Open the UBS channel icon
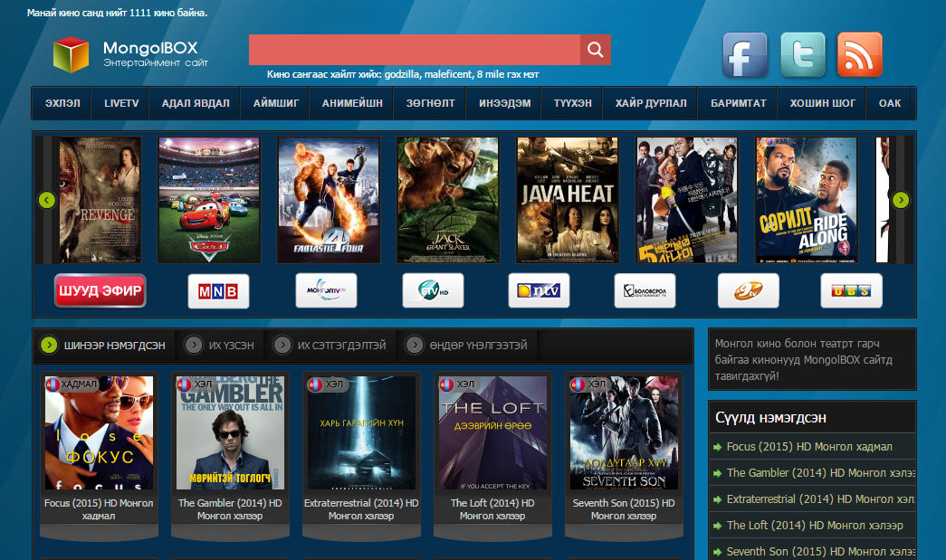 coord(851,291)
